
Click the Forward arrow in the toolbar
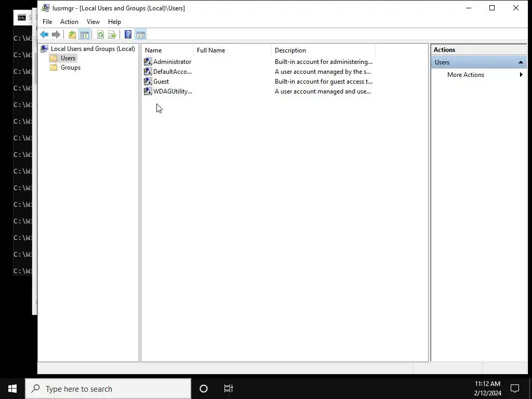56,35
